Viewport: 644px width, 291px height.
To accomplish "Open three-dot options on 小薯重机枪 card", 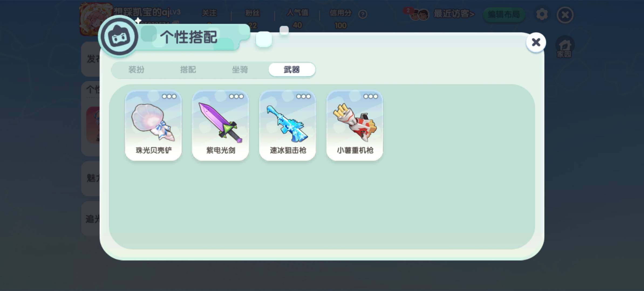I will click(x=371, y=96).
